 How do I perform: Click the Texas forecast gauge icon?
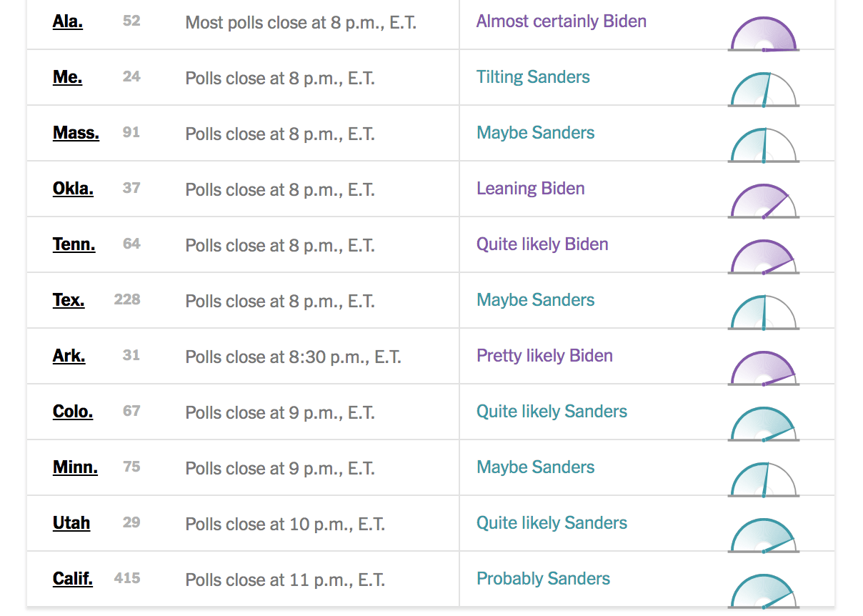click(763, 314)
